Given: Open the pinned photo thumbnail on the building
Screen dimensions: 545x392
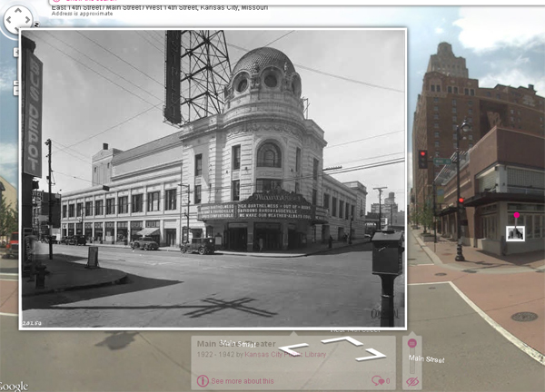Looking at the screenshot, I should (515, 233).
